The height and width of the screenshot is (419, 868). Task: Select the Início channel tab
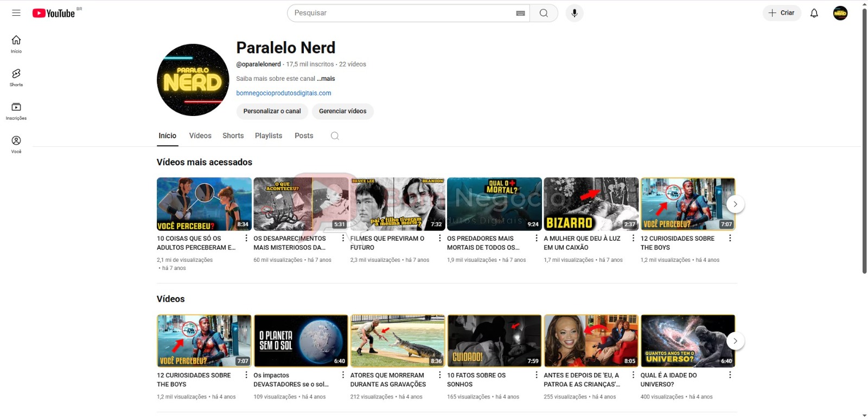coord(168,136)
